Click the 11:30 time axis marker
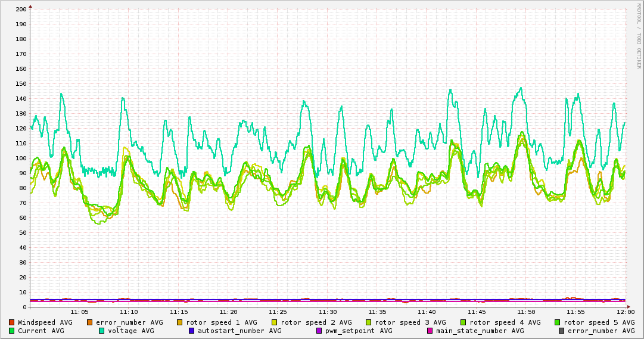This screenshot has width=644, height=339. (x=328, y=312)
